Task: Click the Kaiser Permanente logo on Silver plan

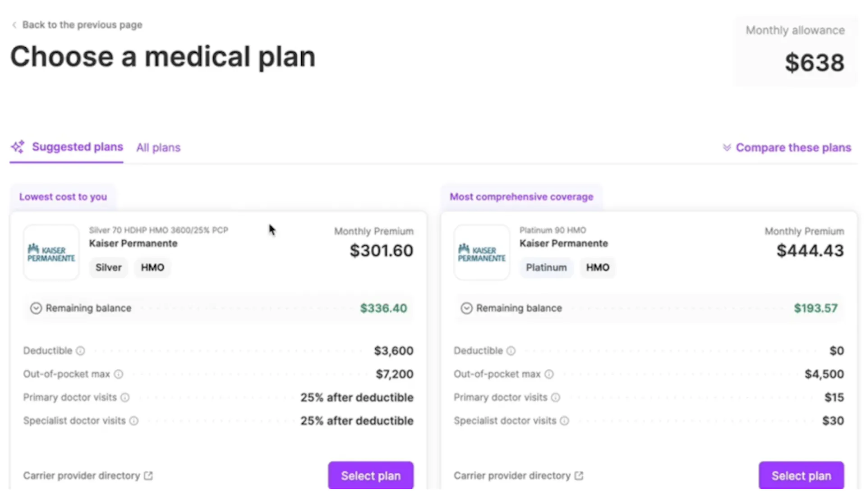Action: click(51, 252)
